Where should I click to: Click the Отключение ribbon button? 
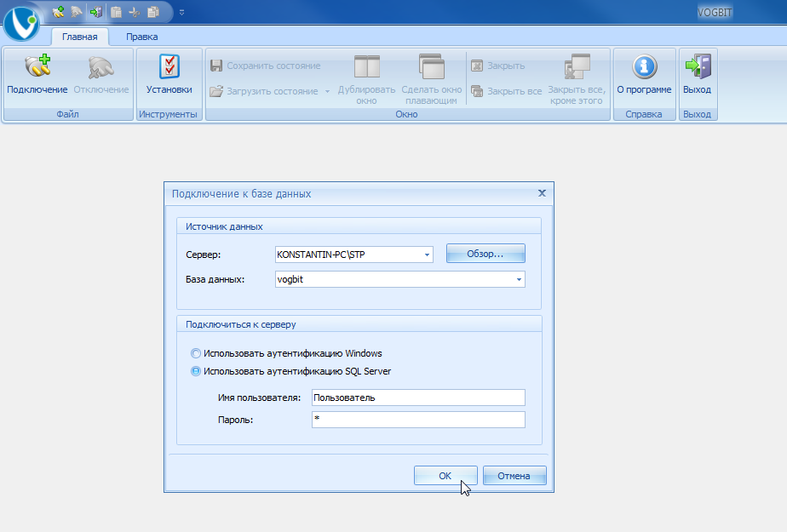[101, 74]
